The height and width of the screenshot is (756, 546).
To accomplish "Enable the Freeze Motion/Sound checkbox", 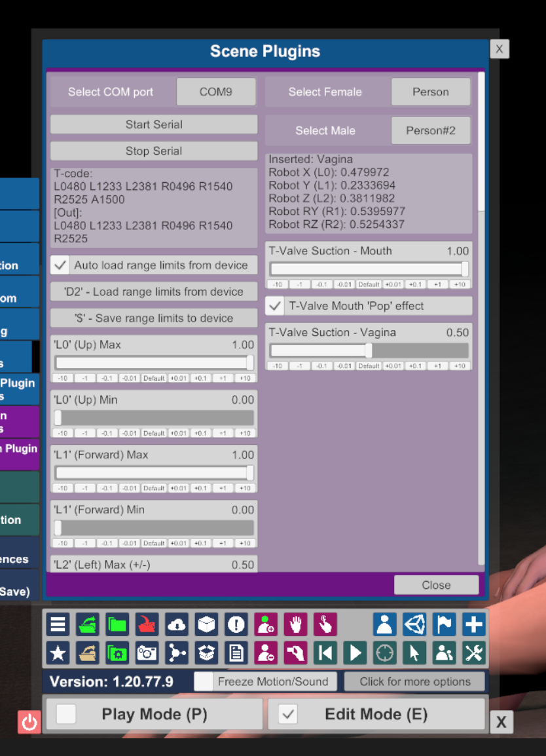I will click(204, 681).
